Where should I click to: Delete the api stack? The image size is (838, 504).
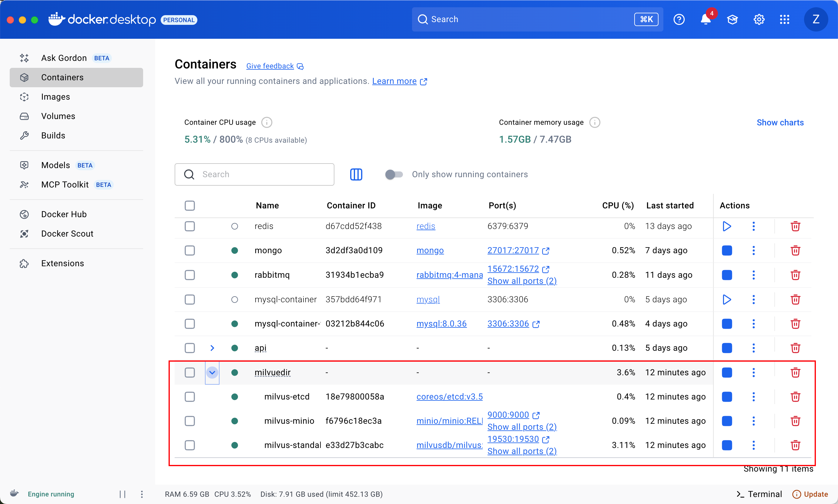[795, 348]
